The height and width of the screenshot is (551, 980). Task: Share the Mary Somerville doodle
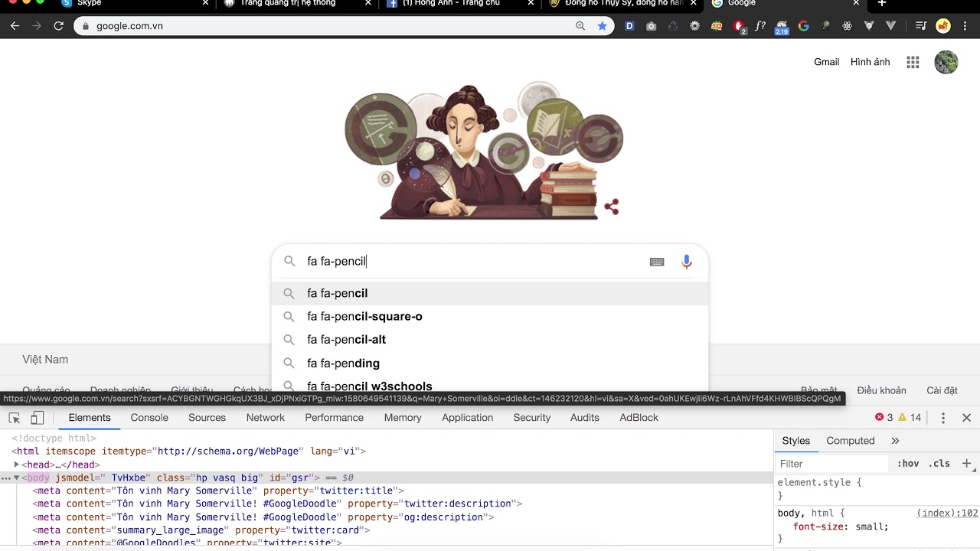tap(611, 207)
